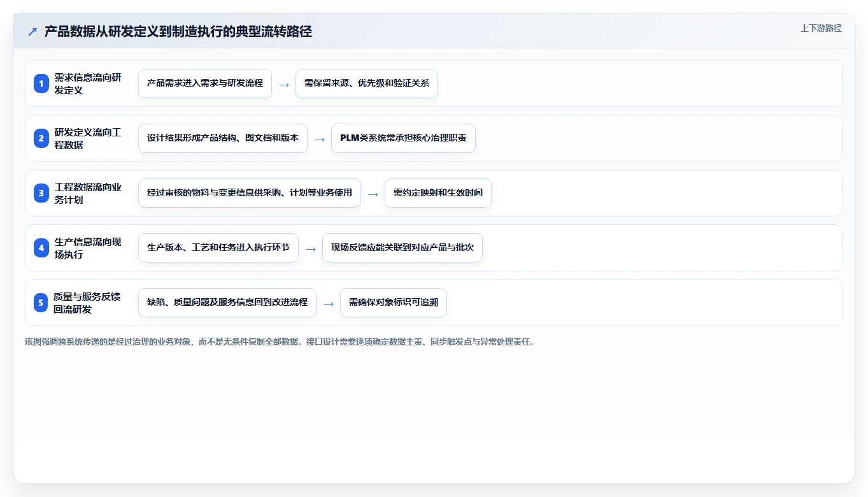
Task: Click the arrow before 需约定映射和生效时间
Action: tap(373, 194)
